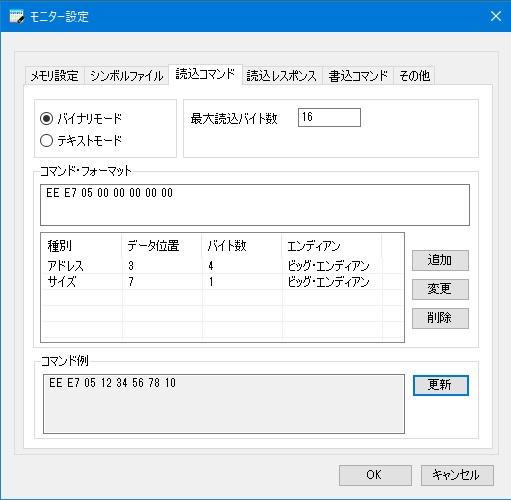The width and height of the screenshot is (511, 500).
Task: Click the 変更 button
Action: 440,289
